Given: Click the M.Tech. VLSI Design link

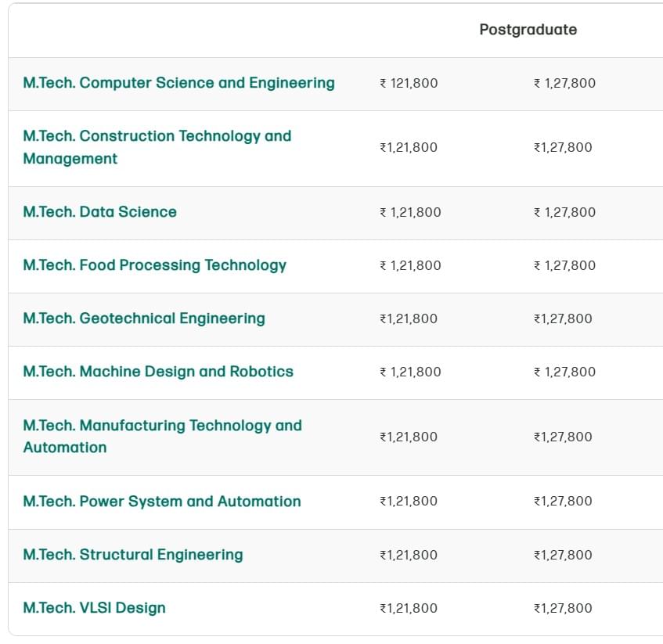Looking at the screenshot, I should (94, 608).
